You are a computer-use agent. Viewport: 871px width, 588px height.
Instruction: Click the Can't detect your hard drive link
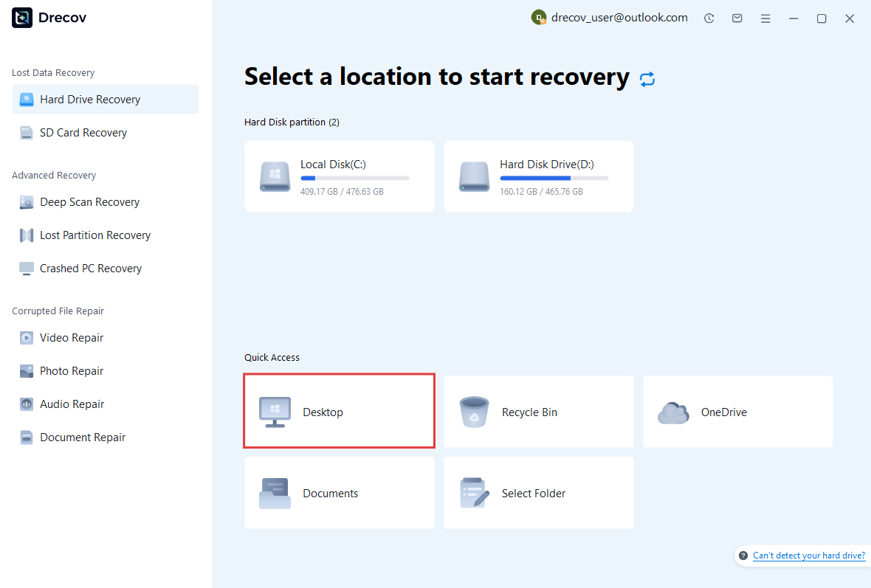809,556
